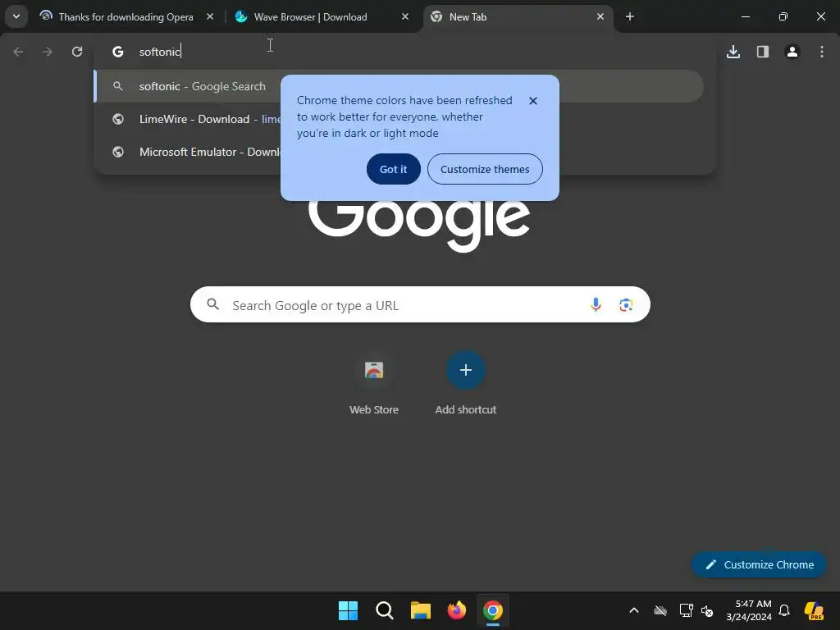Open Google Lens image search icon
The width and height of the screenshot is (840, 630).
point(626,305)
